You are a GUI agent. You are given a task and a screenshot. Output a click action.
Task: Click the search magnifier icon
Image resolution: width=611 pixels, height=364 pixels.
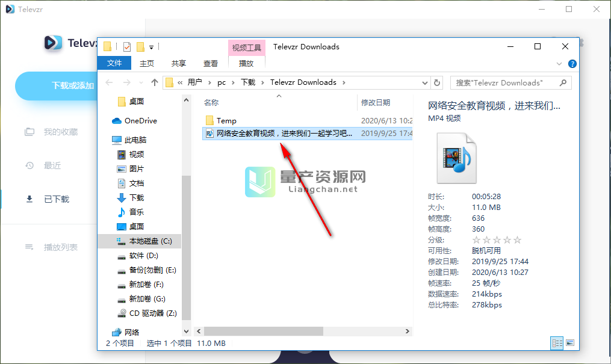[563, 82]
